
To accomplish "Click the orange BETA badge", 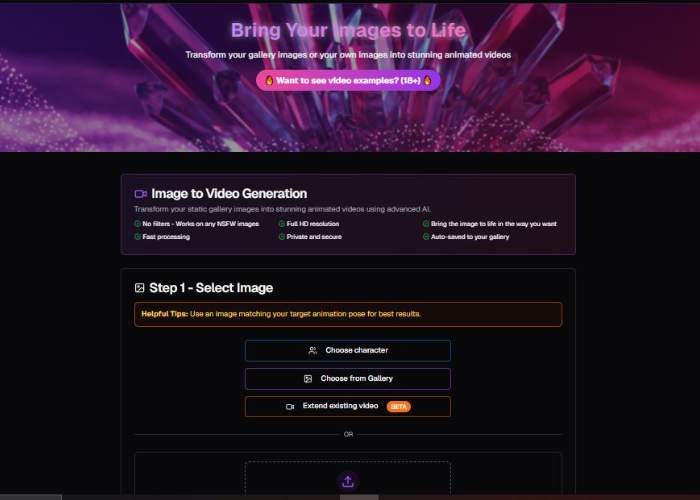I will pyautogui.click(x=398, y=407).
